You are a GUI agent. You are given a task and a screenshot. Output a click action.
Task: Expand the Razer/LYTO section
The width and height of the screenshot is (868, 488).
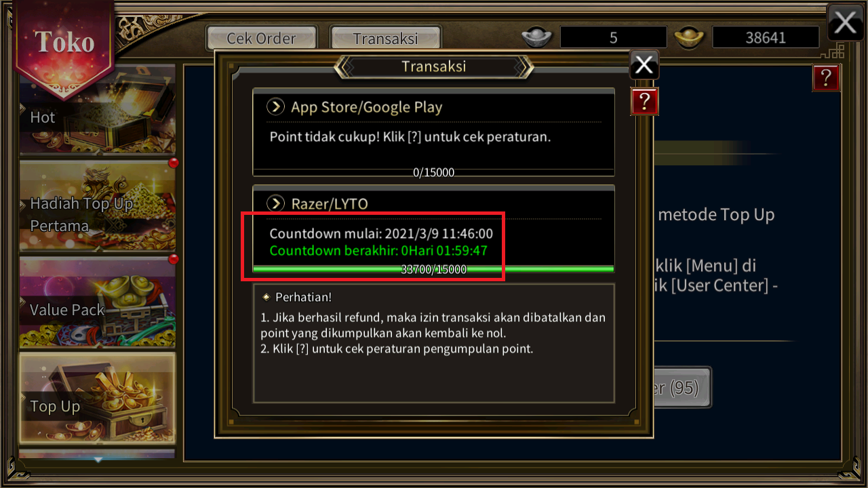click(433, 203)
